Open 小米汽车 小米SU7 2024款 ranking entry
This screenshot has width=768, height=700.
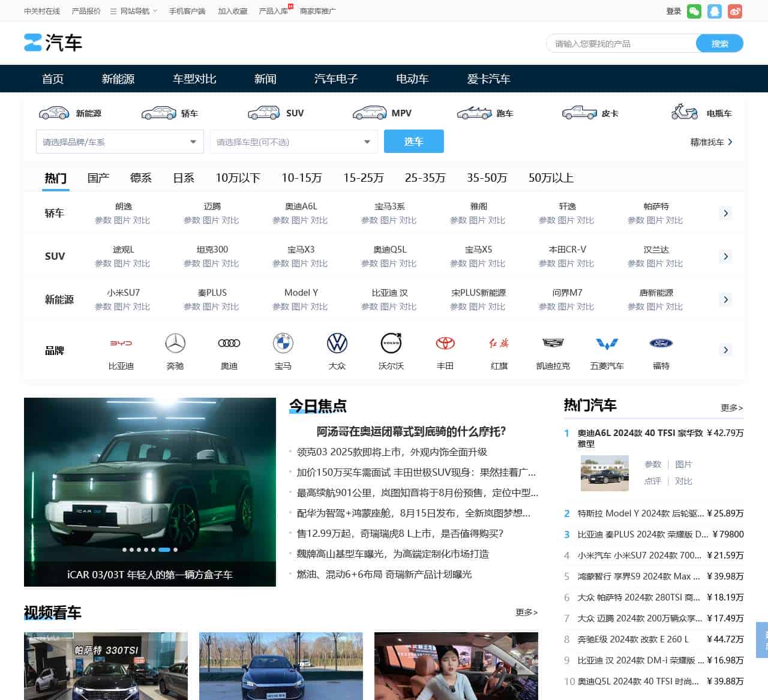[x=639, y=555]
